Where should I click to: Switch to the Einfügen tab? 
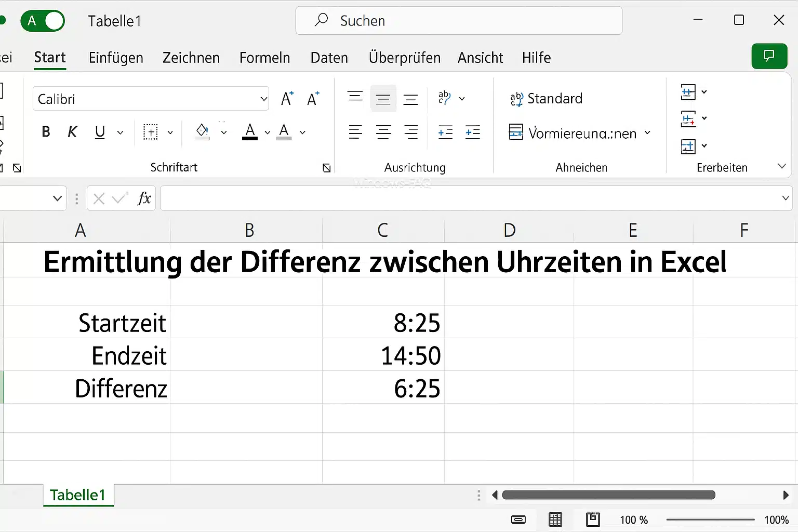click(x=116, y=58)
